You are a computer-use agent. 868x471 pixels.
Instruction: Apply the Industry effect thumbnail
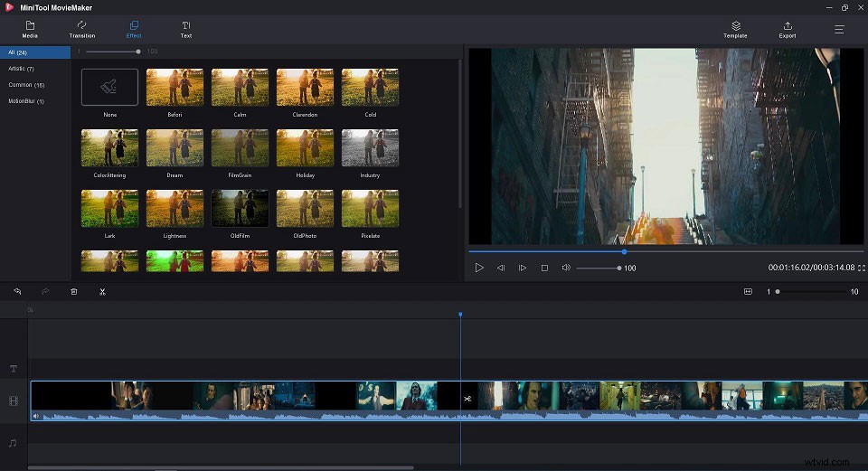click(370, 147)
